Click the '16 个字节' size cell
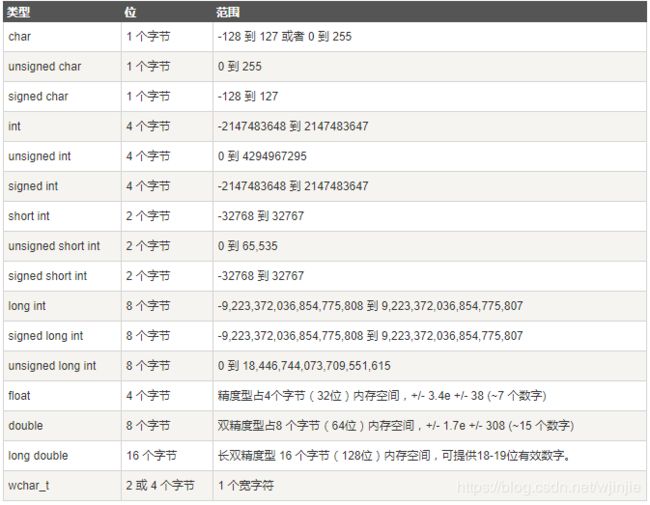Viewport: 650px width, 505px height. tap(167, 456)
